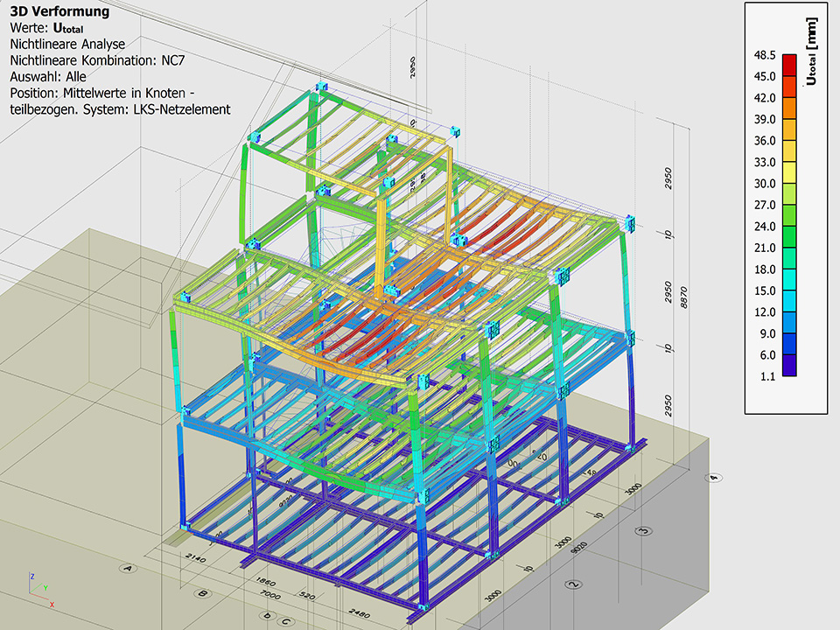
Task: Pick the dark red top legend swatch
Action: pyautogui.click(x=789, y=65)
